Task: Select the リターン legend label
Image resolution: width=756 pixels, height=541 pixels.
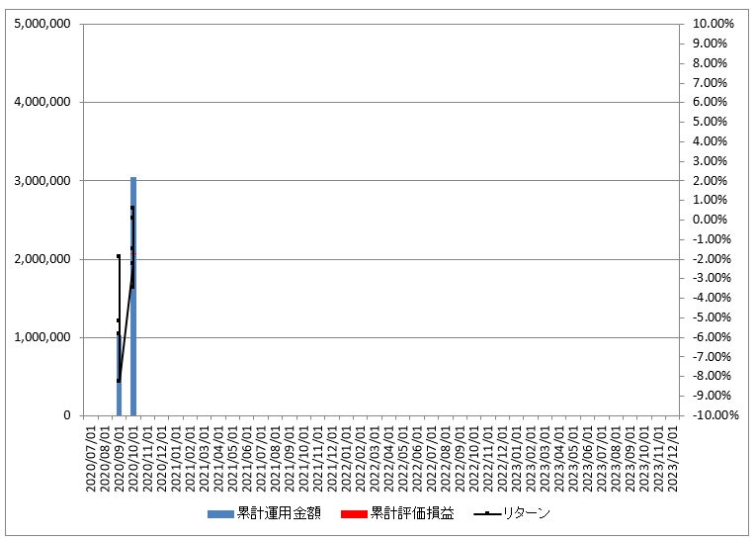Action: pos(527,513)
